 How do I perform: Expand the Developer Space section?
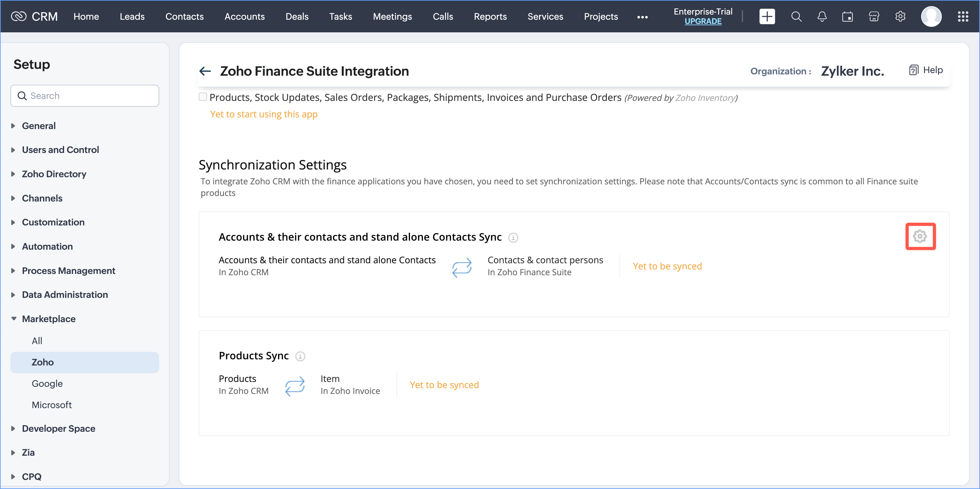coord(58,428)
